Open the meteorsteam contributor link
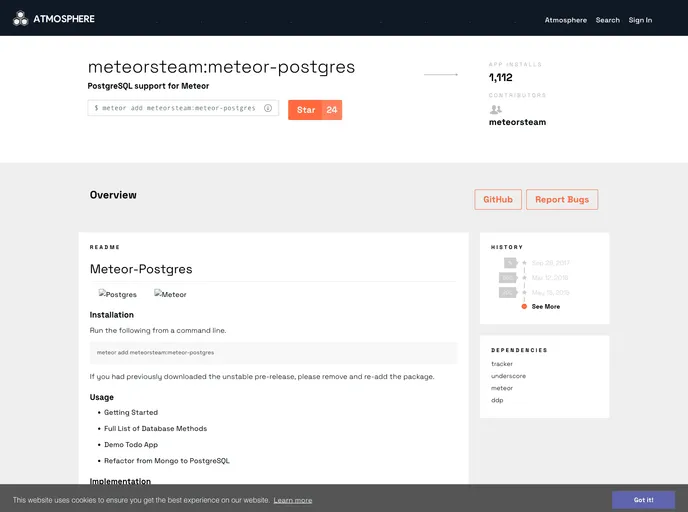Screen dimensions: 688x512 517,122
